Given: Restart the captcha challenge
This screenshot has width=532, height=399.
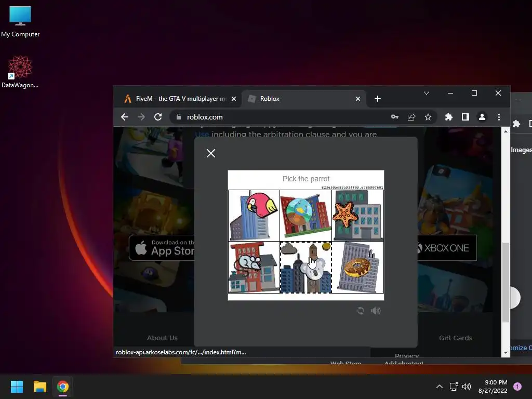Looking at the screenshot, I should pyautogui.click(x=361, y=311).
